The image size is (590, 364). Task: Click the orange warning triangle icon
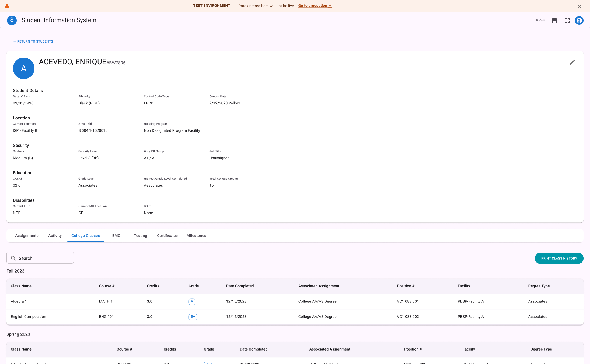(x=7, y=6)
